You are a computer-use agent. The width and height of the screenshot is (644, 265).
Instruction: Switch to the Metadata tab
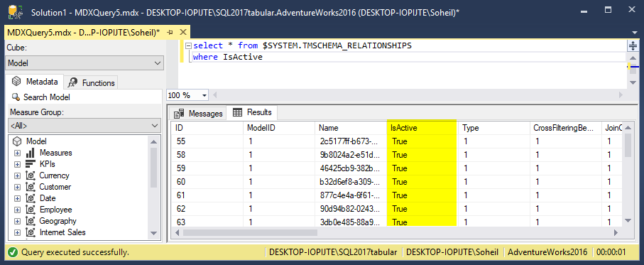(35, 82)
